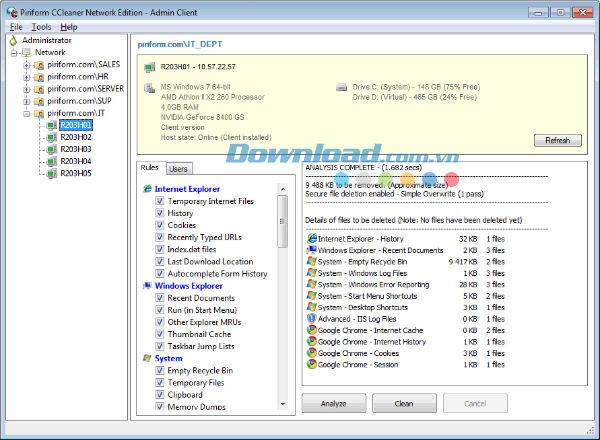Click the Clean button
This screenshot has width=600, height=440.
(x=404, y=403)
